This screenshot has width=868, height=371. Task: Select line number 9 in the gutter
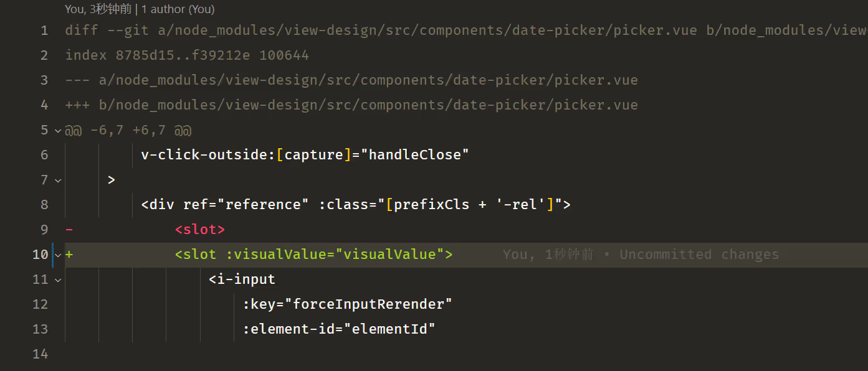coord(44,230)
